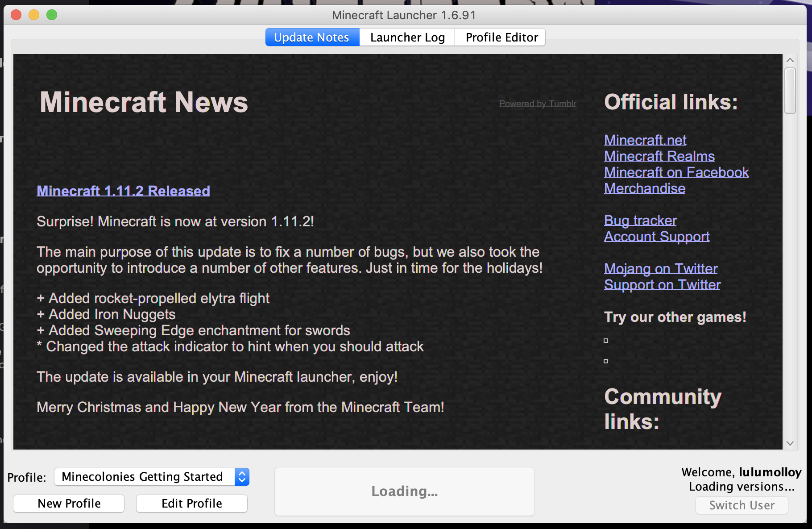
Task: Follow the Powered by Tumblr link
Action: coord(538,104)
